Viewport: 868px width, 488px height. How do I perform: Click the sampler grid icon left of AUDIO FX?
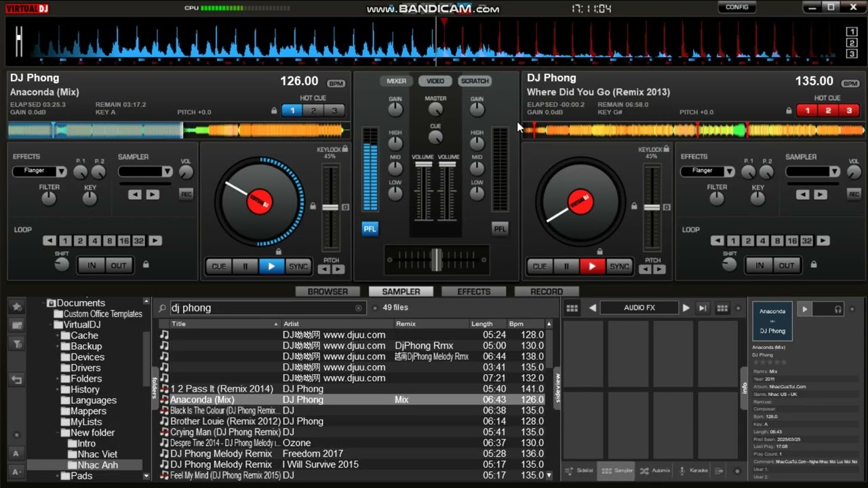pos(572,308)
